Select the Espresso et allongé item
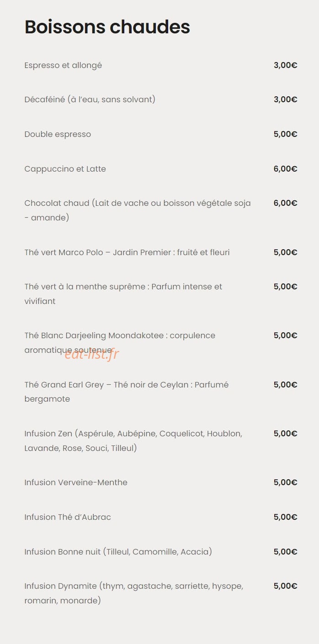Screen dimensions: 319x644 point(63,65)
